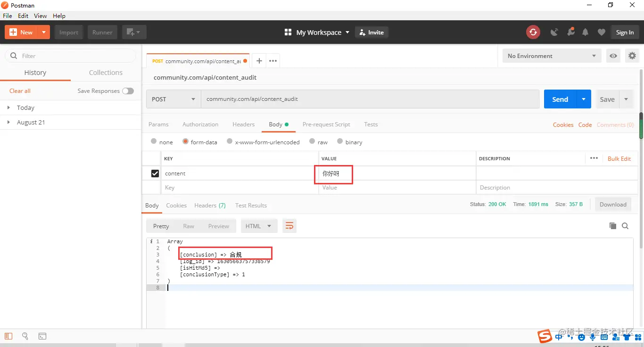Open the HTML response format dropdown
The width and height of the screenshot is (644, 347).
[x=258, y=226]
